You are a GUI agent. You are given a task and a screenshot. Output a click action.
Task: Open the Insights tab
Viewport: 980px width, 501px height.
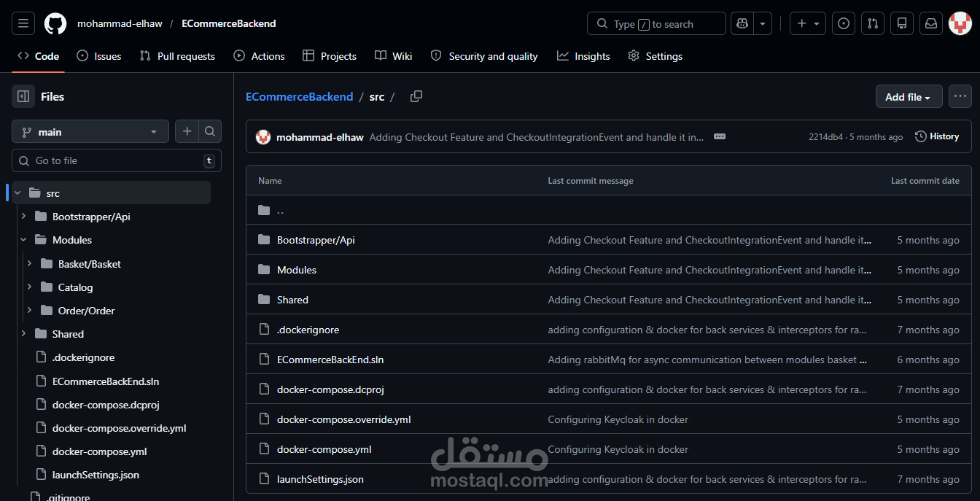click(583, 56)
